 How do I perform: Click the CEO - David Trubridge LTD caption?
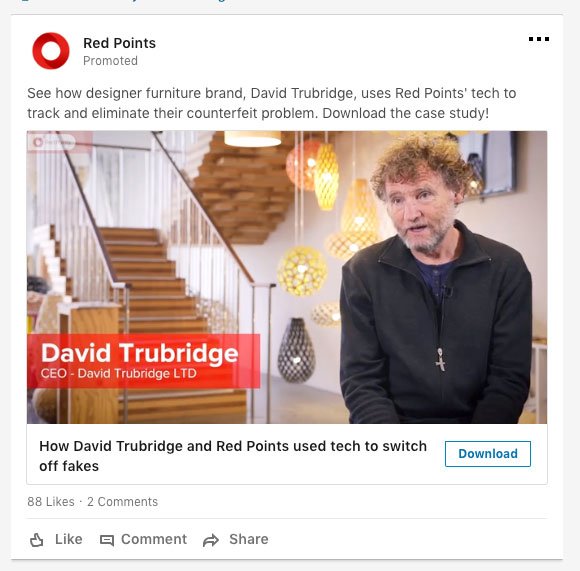coord(118,373)
